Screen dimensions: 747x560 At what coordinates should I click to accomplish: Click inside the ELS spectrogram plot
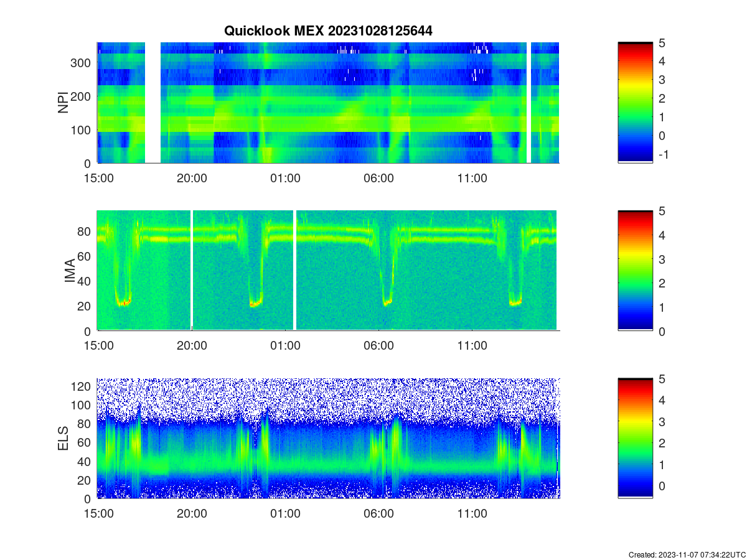328,438
